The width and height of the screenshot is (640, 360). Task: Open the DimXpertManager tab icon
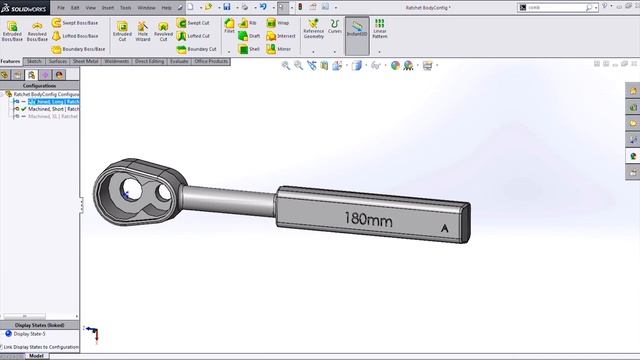tap(45, 75)
